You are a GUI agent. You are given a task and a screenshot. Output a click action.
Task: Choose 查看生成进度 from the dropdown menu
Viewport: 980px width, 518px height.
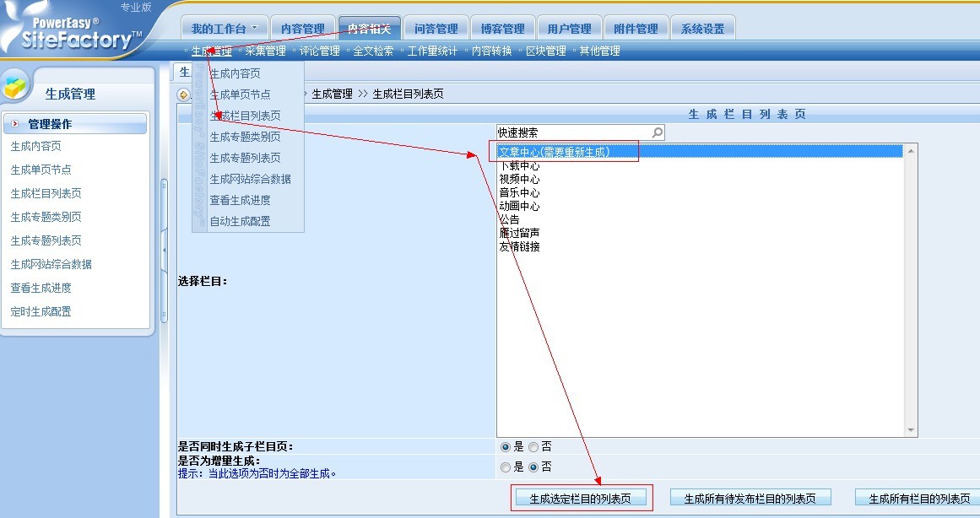(x=240, y=200)
